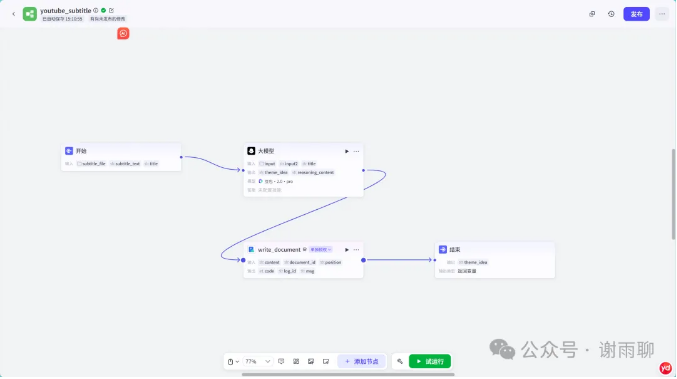Run the write_document node with its play icon
This screenshot has height=379, width=677.
[347, 250]
